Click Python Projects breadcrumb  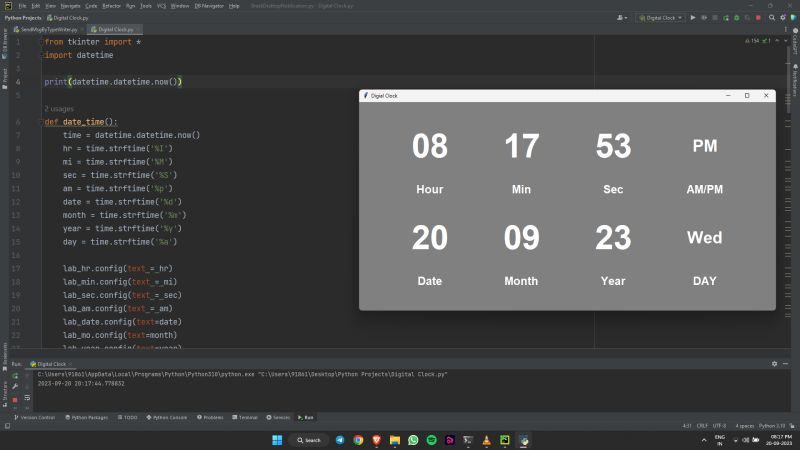(23, 18)
